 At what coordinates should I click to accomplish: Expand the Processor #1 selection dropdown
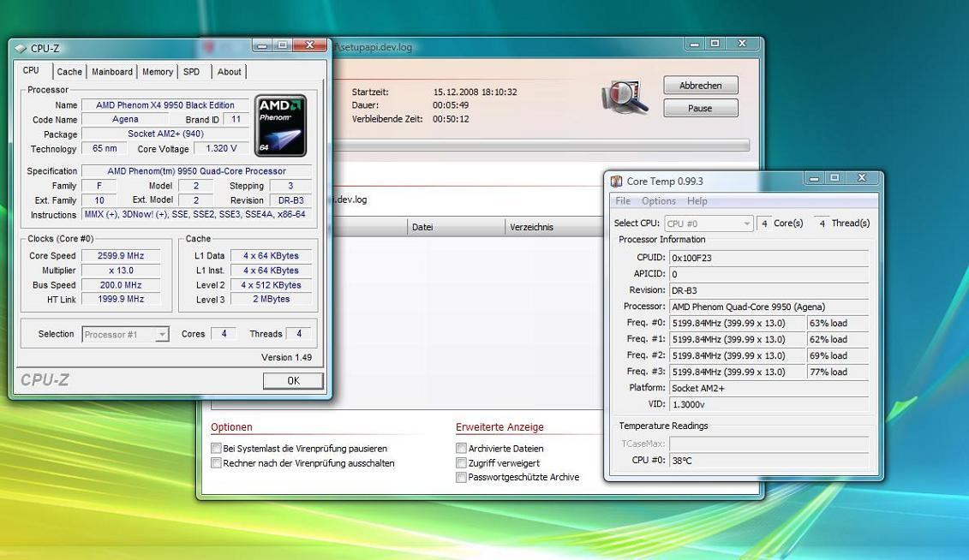pos(125,334)
